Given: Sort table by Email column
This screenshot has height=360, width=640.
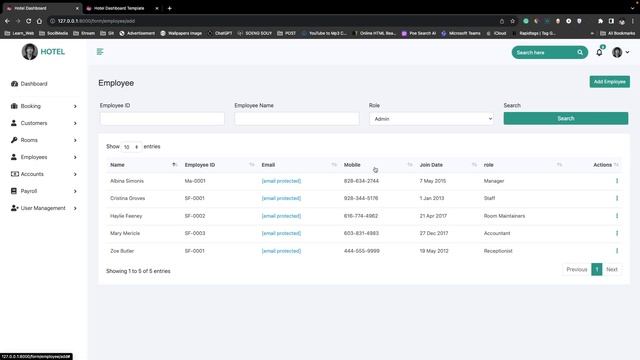Looking at the screenshot, I should coord(299,165).
